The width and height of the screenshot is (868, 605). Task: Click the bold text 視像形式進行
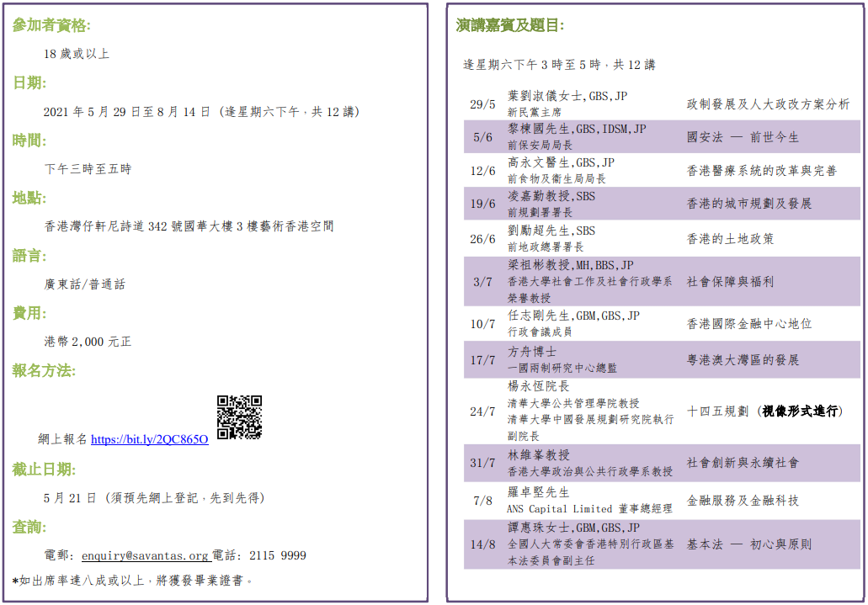pos(800,411)
